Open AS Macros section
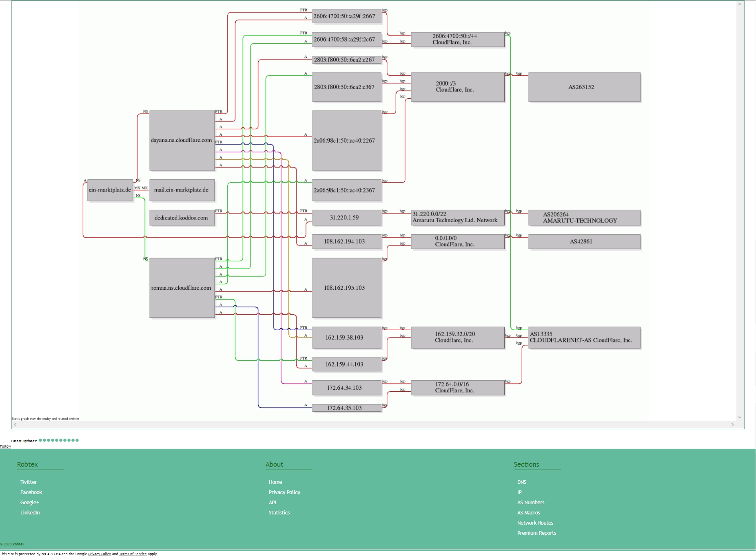The height and width of the screenshot is (556, 756). (x=528, y=512)
